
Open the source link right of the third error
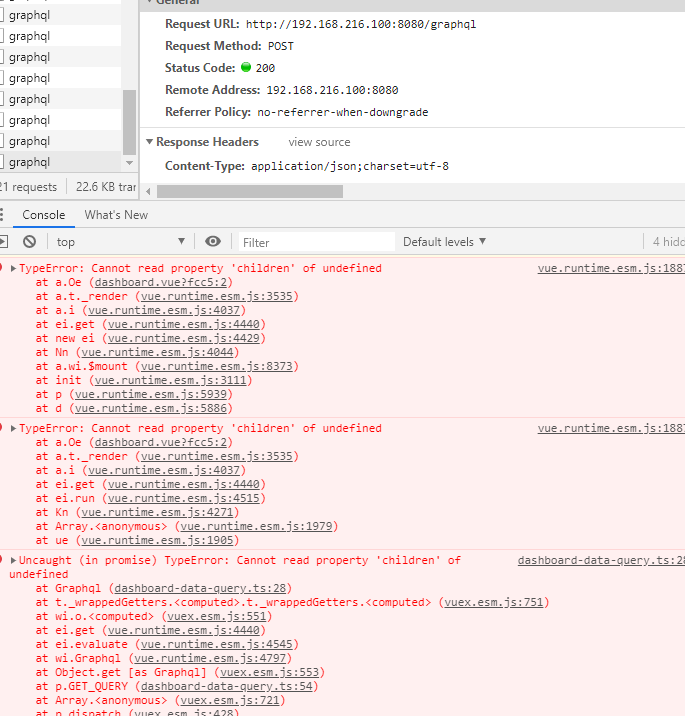click(601, 560)
